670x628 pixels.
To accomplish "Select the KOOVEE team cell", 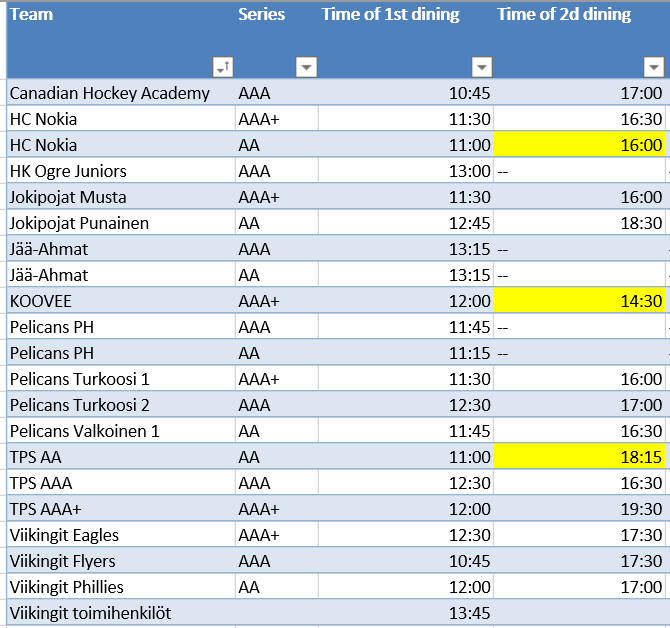I will [x=120, y=301].
